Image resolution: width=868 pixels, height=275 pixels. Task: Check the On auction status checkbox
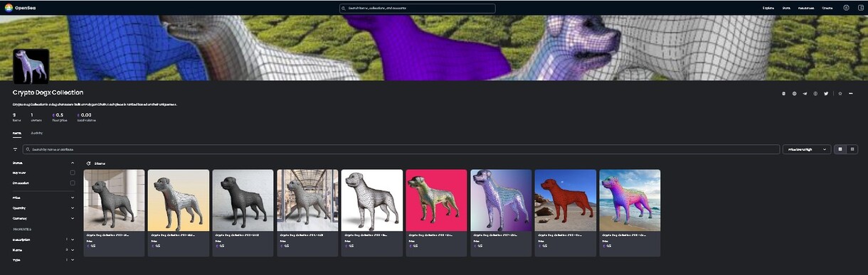point(72,183)
